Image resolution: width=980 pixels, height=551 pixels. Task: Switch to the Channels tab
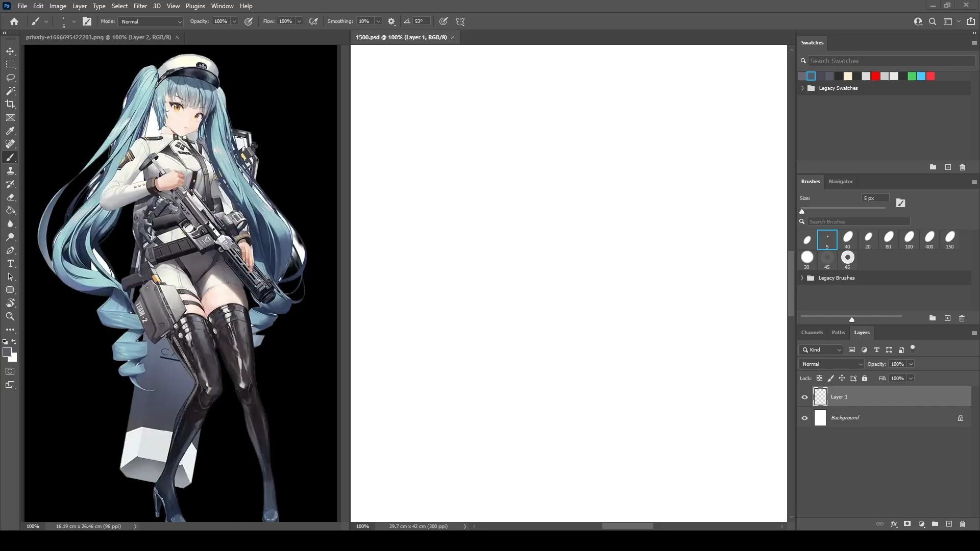click(812, 332)
